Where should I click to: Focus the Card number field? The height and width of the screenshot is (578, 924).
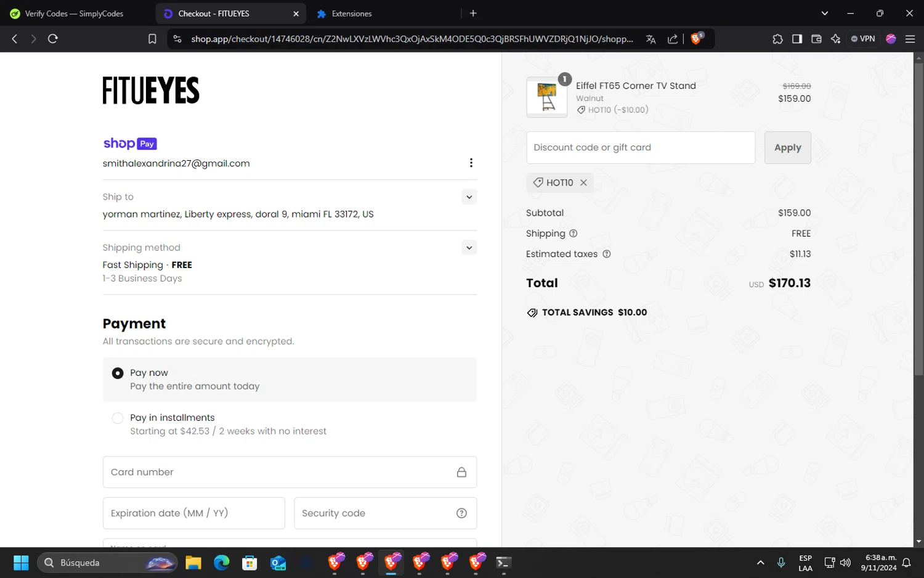[290, 472]
